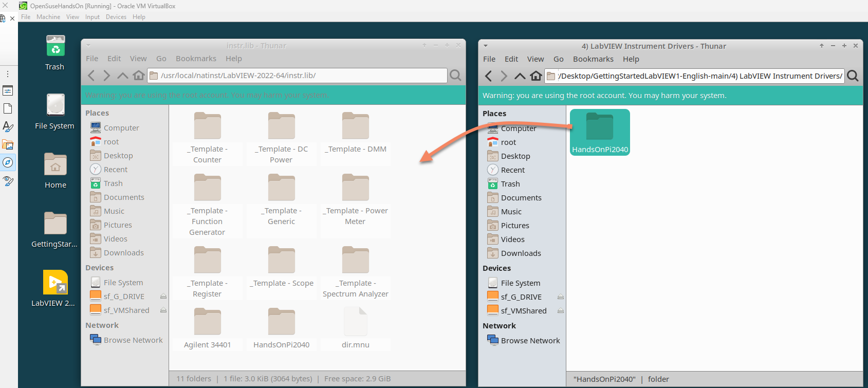868x388 pixels.
Task: Select HandsOnPi2040 folder in Instrument Drivers window
Action: pyautogui.click(x=600, y=132)
